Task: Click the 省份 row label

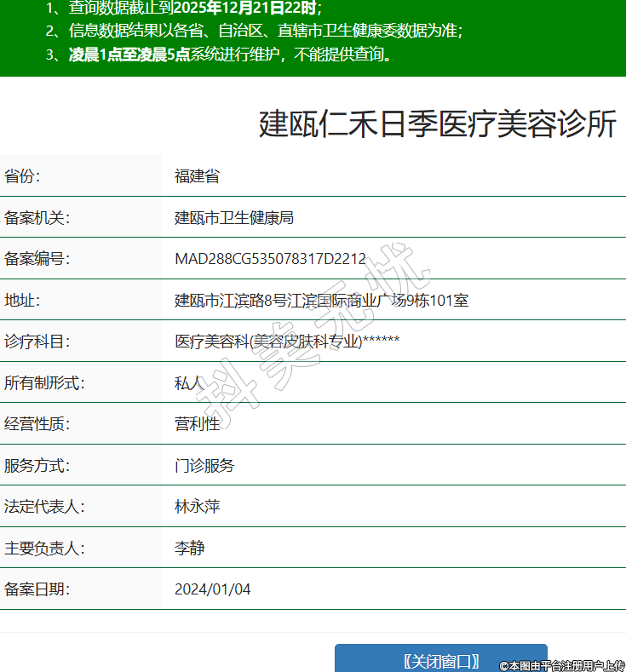Action: click(x=22, y=176)
